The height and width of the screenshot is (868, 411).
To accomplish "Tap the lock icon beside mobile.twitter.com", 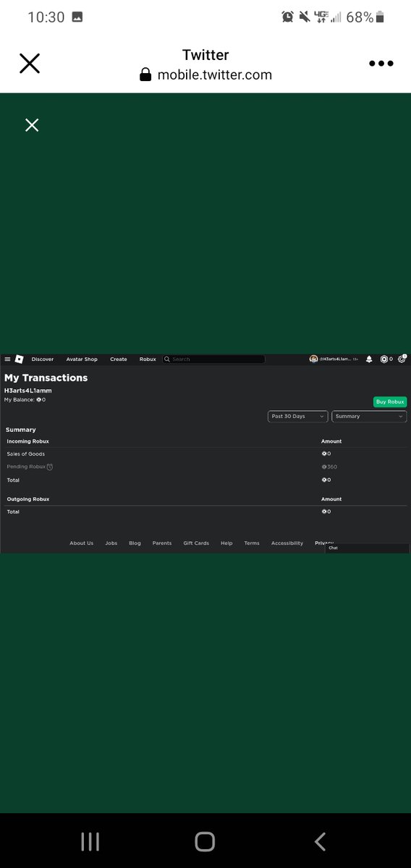I will coord(145,75).
